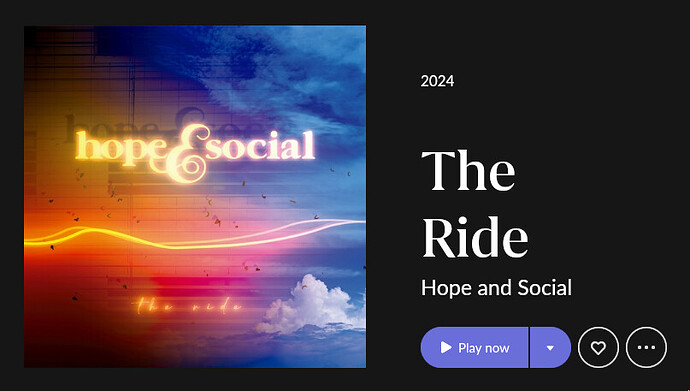690x391 pixels.
Task: Click the white cloud on the album art
Action: click(312, 305)
